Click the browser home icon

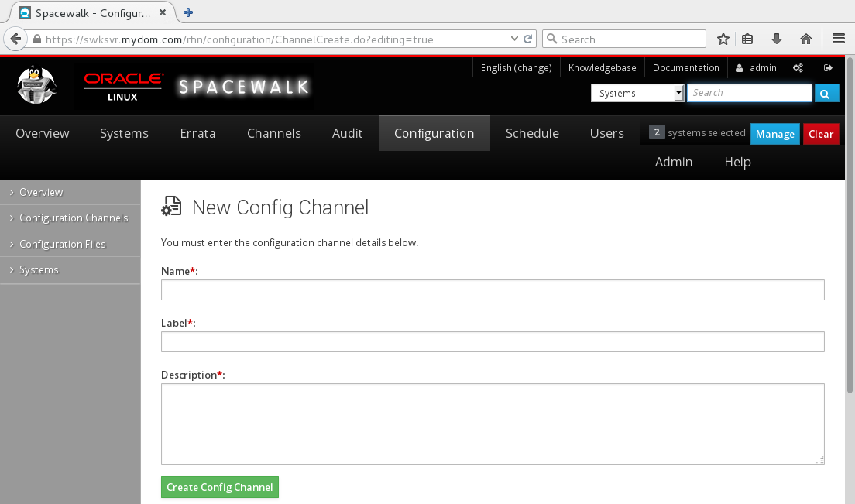tap(806, 39)
